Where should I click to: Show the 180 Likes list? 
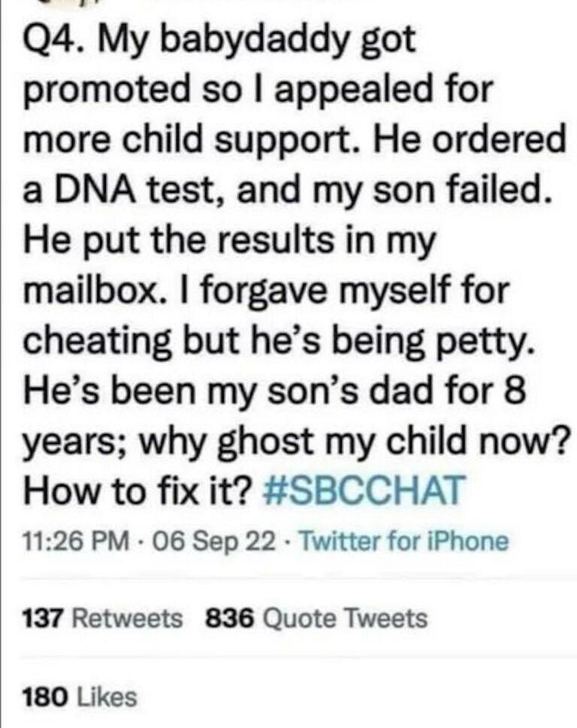click(80, 697)
